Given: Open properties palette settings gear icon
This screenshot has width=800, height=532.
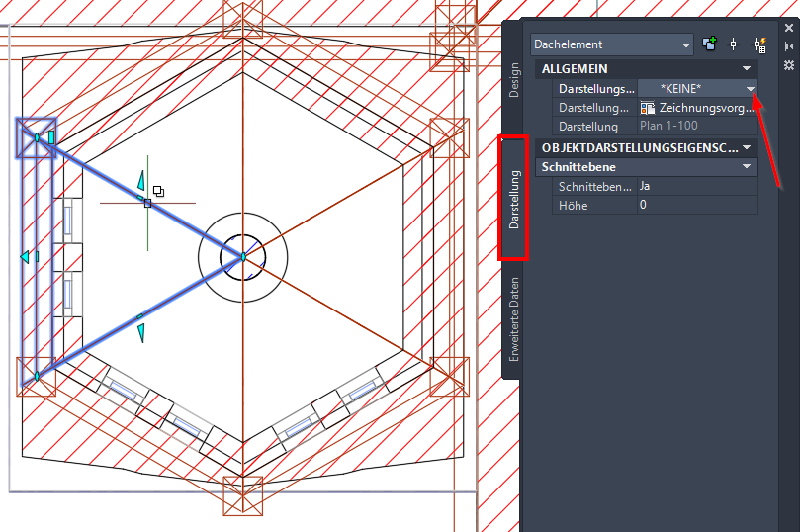Looking at the screenshot, I should pyautogui.click(x=789, y=65).
